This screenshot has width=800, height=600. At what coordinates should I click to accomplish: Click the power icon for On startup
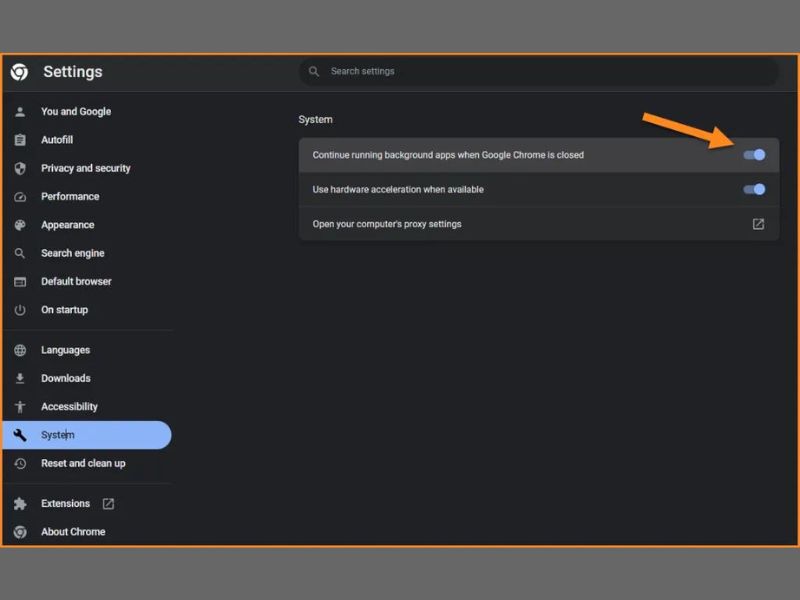click(20, 310)
